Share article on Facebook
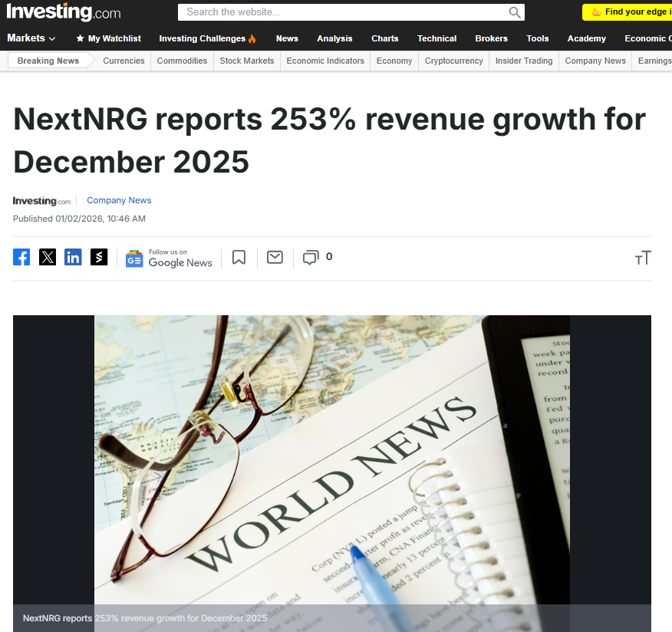672x632 pixels. tap(21, 257)
